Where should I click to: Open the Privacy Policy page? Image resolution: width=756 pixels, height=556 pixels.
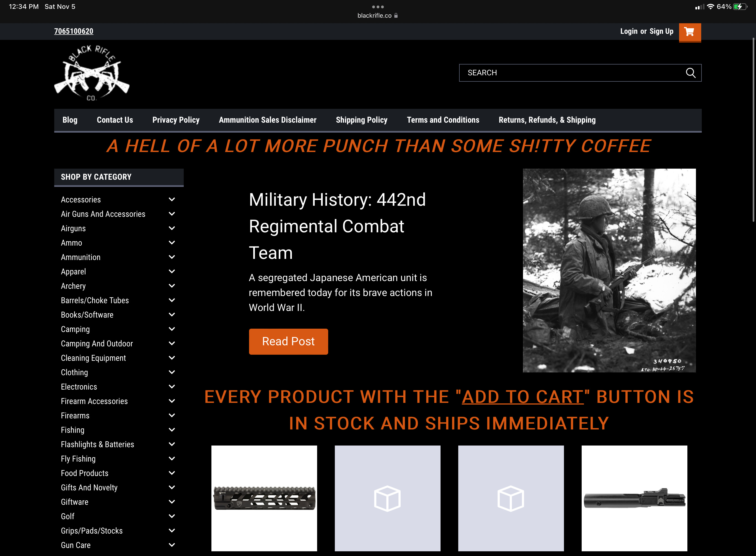click(x=176, y=120)
